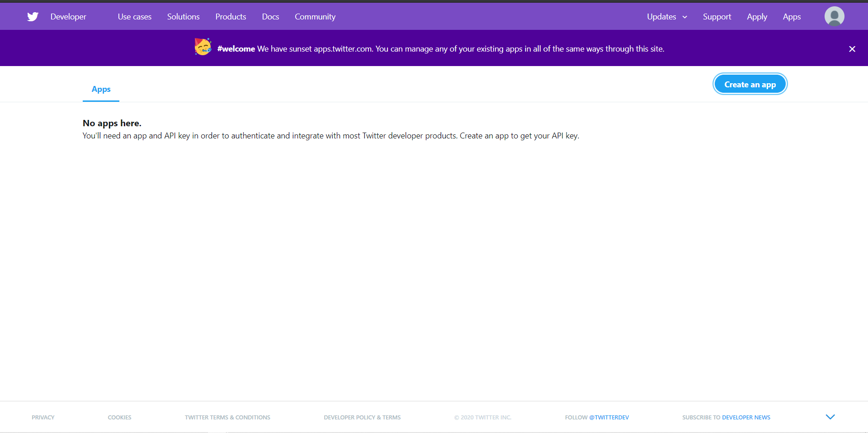Open the Solutions menu
Screen dimensions: 868x433
[x=183, y=17]
